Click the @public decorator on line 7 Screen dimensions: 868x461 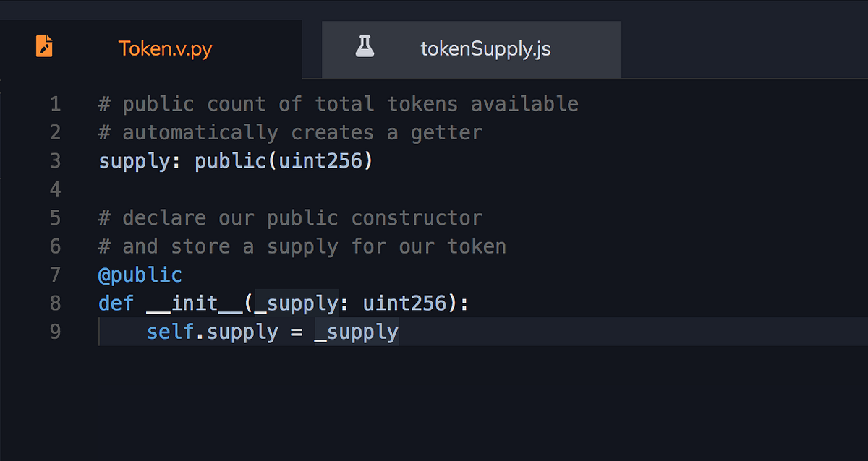click(x=140, y=275)
